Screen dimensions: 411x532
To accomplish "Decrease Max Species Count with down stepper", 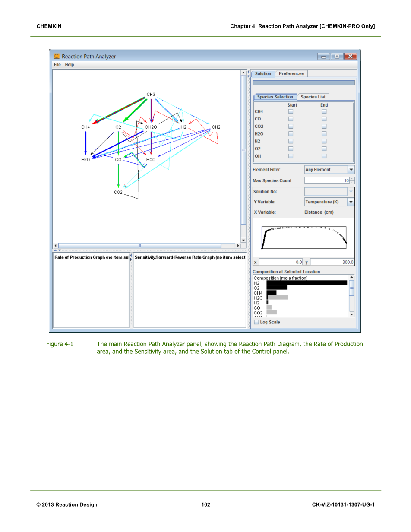I will (x=352, y=182).
